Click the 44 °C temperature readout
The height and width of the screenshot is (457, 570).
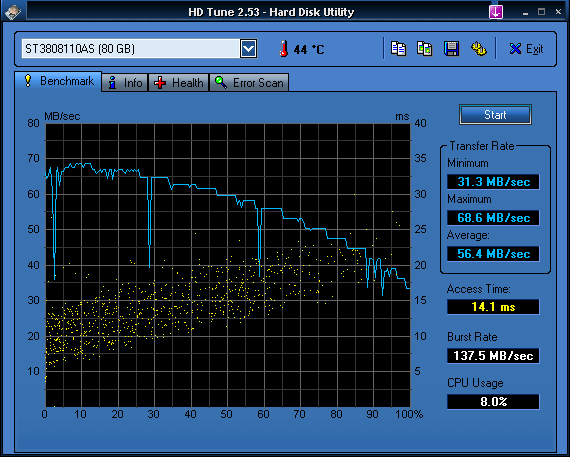coord(309,49)
